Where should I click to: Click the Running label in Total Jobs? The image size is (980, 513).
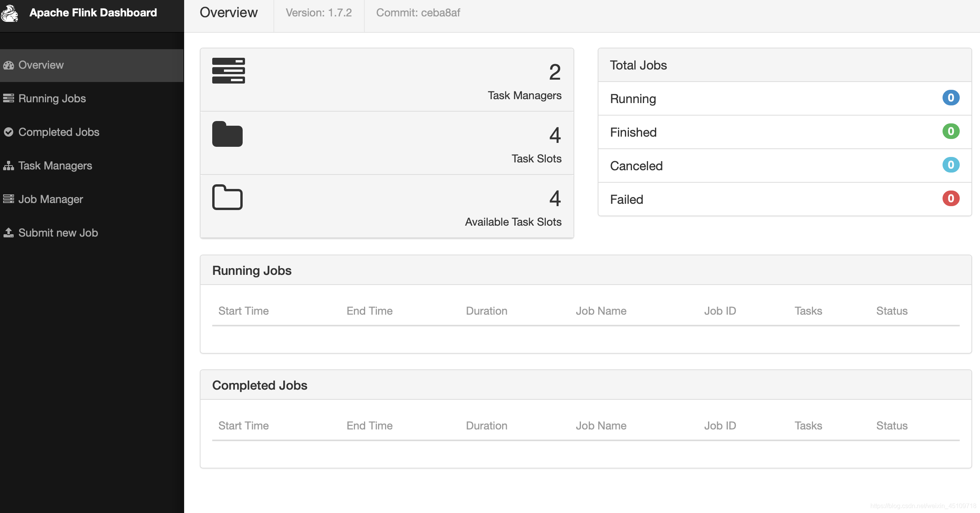tap(633, 99)
